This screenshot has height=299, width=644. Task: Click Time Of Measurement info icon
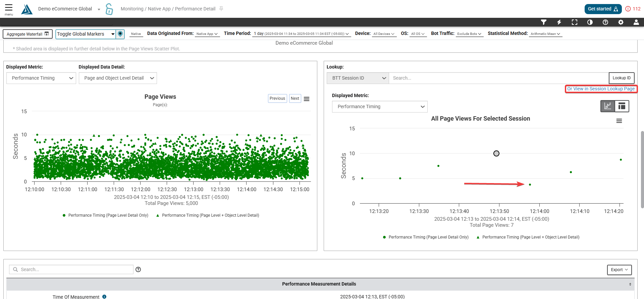(104, 297)
